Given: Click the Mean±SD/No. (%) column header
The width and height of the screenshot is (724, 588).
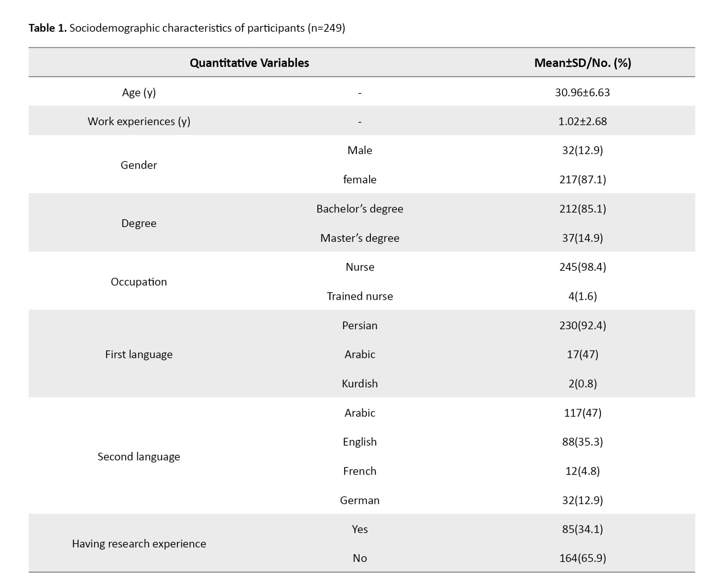Looking at the screenshot, I should [x=582, y=63].
